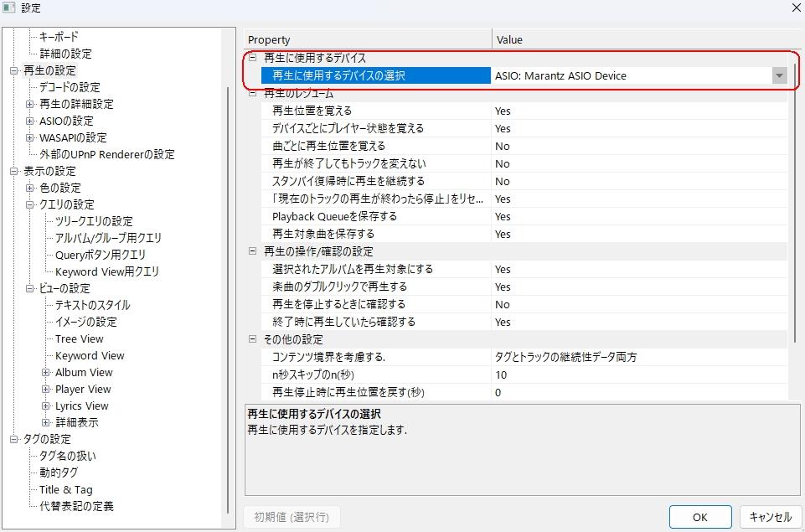Collapse the クエリの設定 tree node
805x532 pixels.
30,205
